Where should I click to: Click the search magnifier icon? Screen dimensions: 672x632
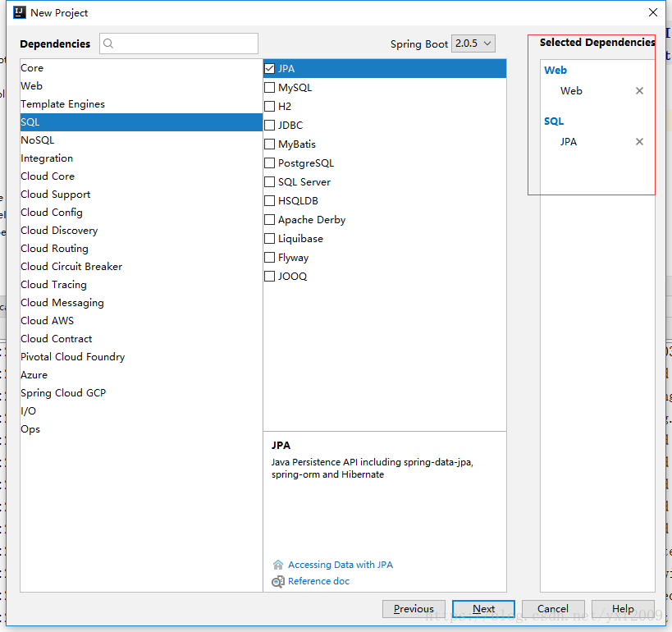pyautogui.click(x=108, y=44)
